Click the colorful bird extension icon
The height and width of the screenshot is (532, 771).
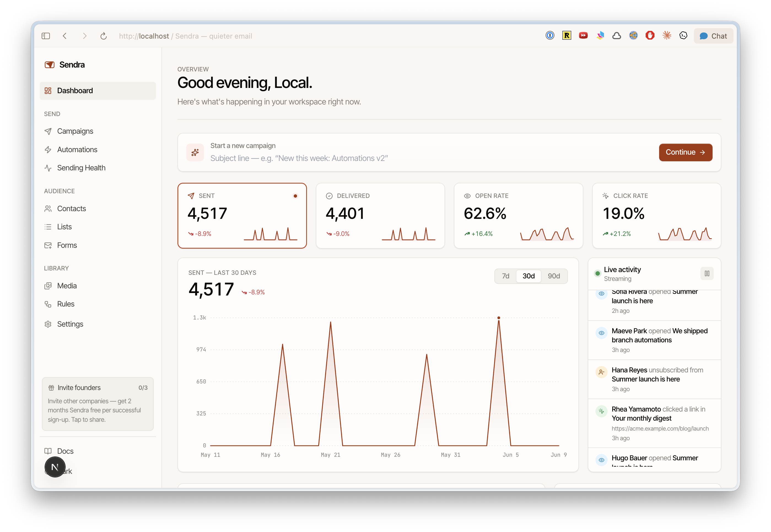tap(600, 35)
